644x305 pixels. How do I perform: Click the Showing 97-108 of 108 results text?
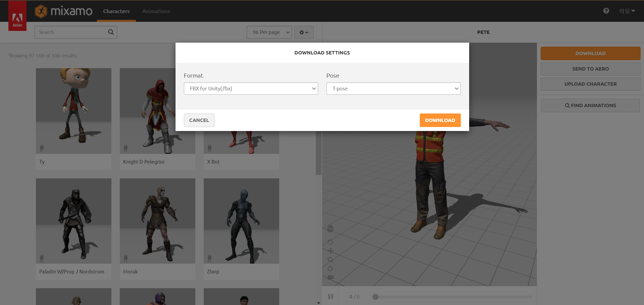(42, 56)
